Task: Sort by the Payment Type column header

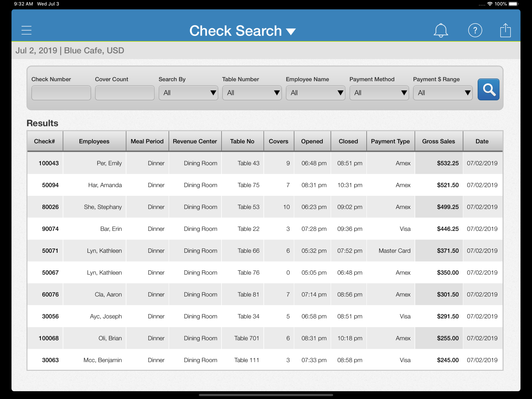Action: (x=391, y=141)
